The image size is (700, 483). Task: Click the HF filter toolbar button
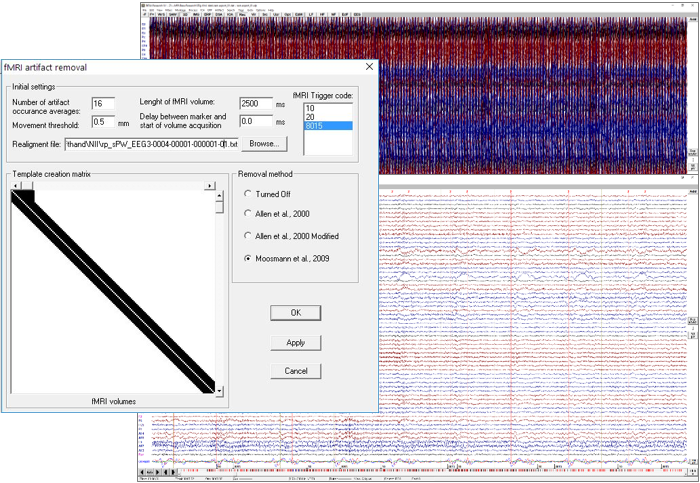point(322,14)
